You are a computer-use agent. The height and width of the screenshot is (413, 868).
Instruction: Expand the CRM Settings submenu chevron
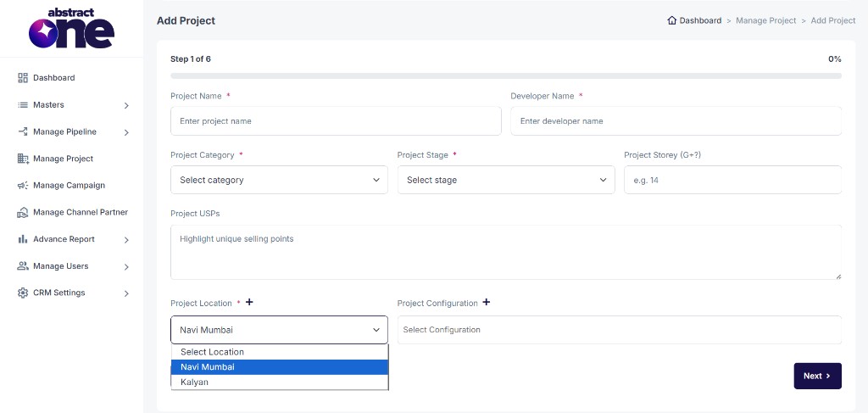(x=126, y=293)
